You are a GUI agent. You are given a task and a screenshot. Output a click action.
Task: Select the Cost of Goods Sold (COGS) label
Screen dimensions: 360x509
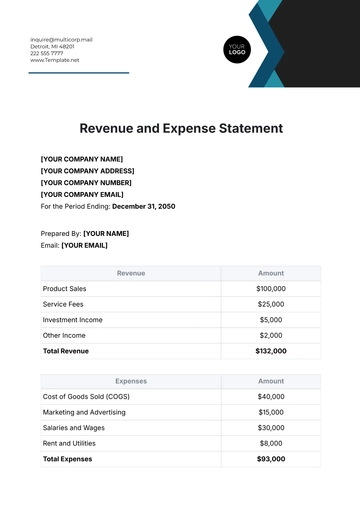[86, 397]
